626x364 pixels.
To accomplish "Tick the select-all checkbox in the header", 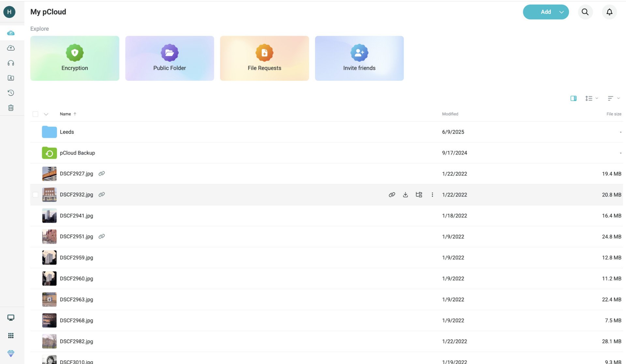I will click(35, 114).
